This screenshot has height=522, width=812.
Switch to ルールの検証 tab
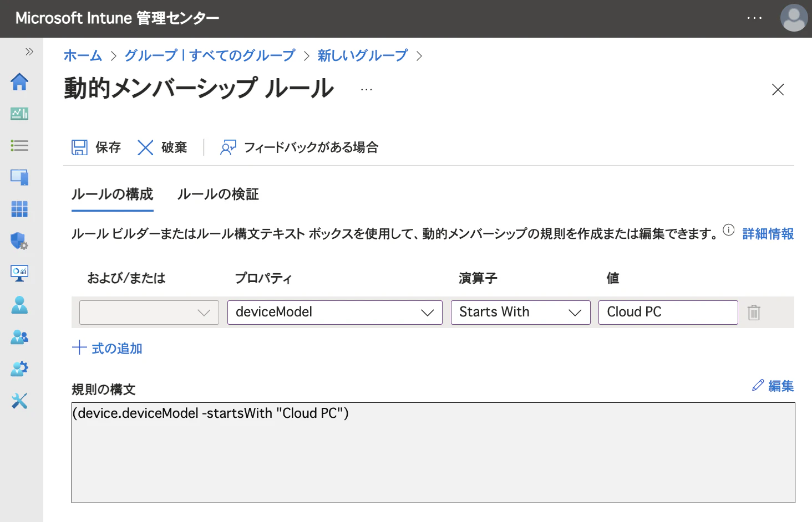click(x=218, y=195)
